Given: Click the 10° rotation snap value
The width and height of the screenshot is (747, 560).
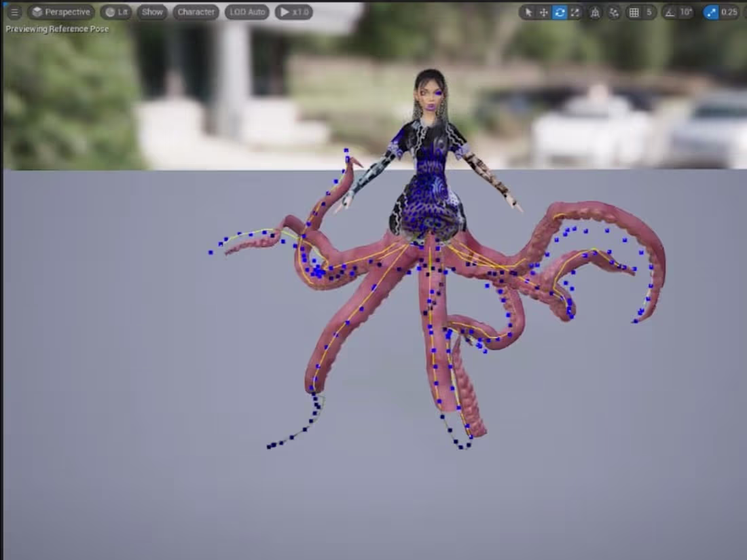Looking at the screenshot, I should click(685, 12).
